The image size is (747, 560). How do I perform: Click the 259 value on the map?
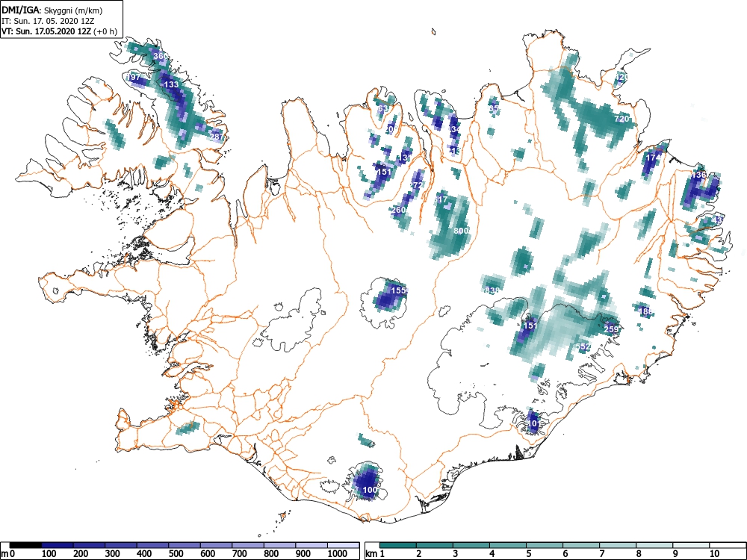[x=611, y=329]
